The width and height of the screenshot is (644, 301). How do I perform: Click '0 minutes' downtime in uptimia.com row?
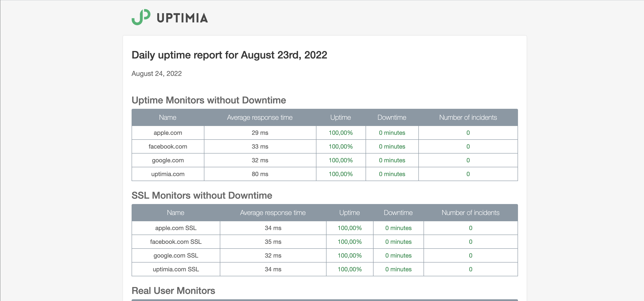392,174
